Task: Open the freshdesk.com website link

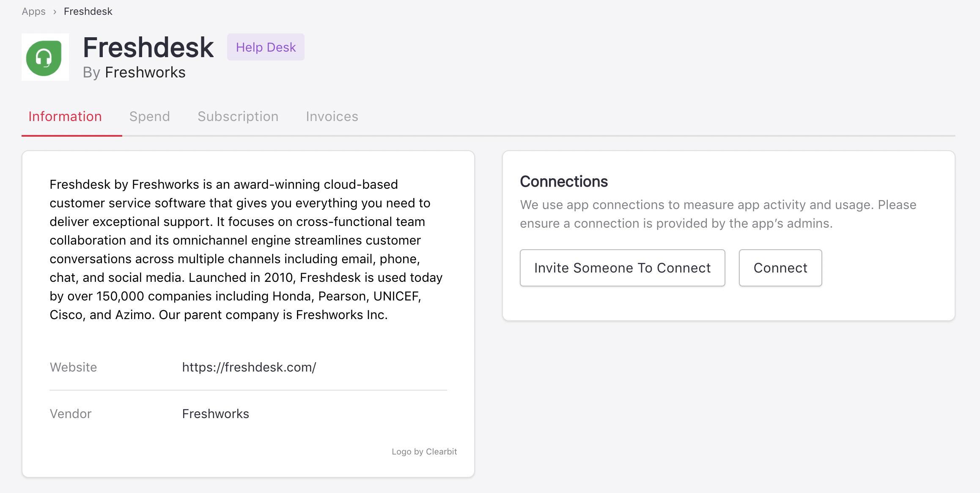Action: 249,367
